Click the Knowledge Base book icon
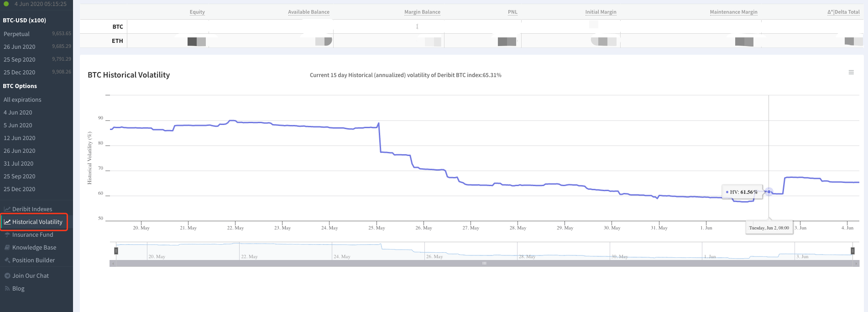Viewport: 868px width, 312px height. coord(7,248)
